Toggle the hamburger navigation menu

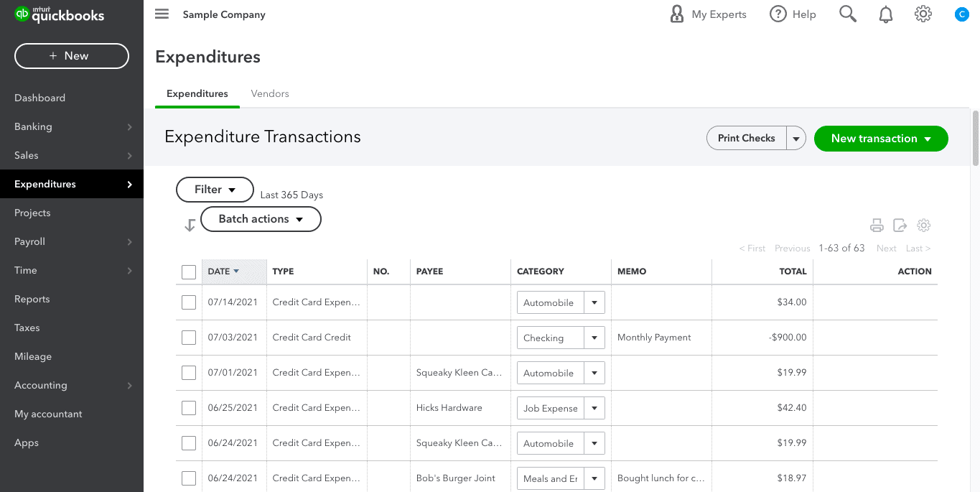(162, 14)
